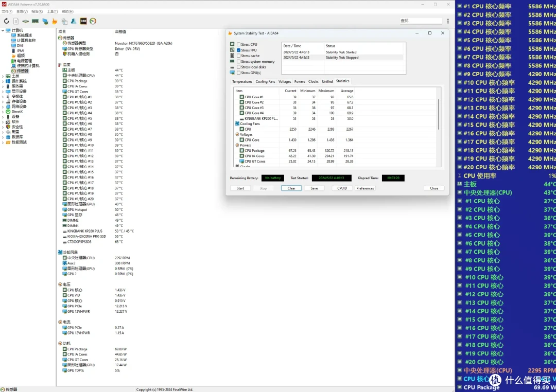556x392 pixels.
Task: Expand the 存储设备 tree node
Action: tap(3, 101)
